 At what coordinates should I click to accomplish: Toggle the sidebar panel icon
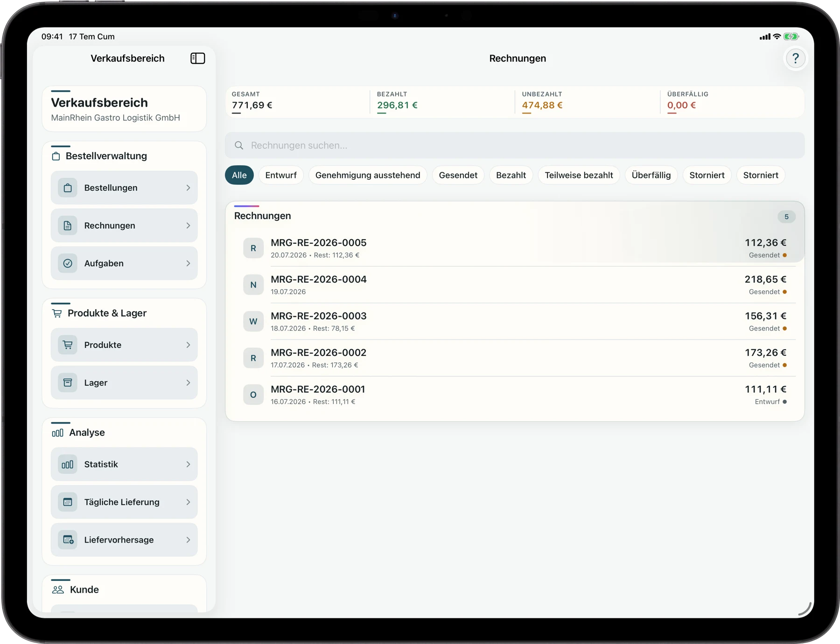tap(197, 58)
